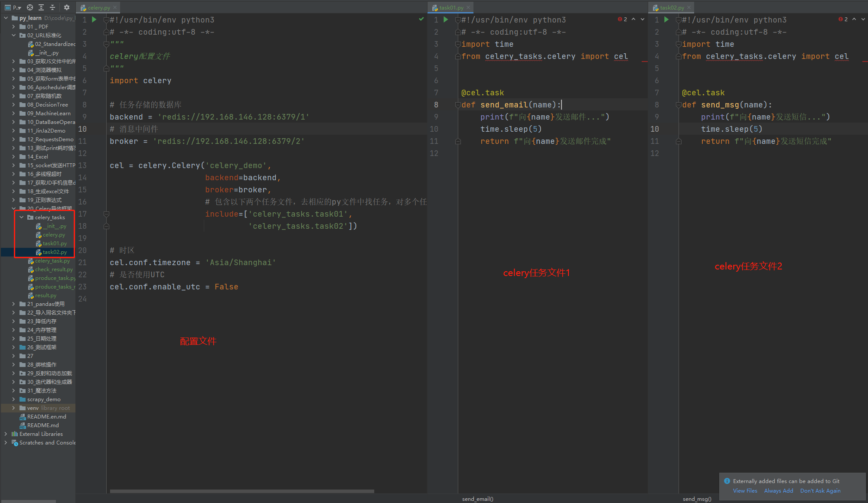
Task: Fold the docstring at line 3 in celery.py
Action: (x=106, y=44)
